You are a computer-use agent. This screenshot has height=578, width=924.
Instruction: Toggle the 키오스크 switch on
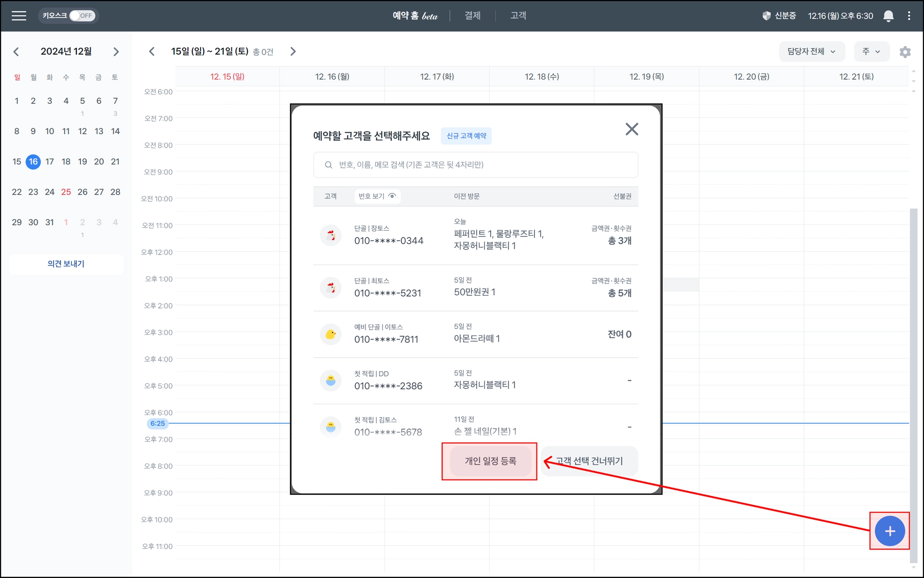point(82,16)
